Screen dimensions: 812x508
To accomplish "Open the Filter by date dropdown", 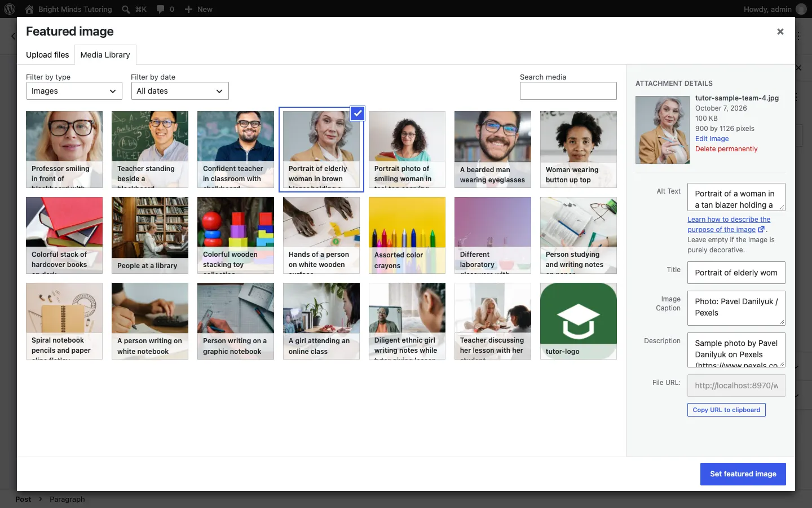I will pyautogui.click(x=180, y=91).
